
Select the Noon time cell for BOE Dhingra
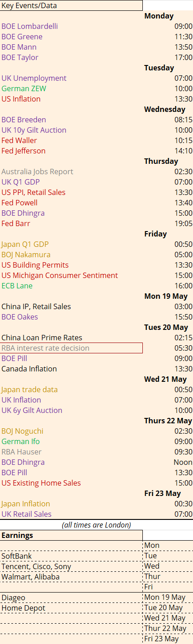[x=183, y=462]
